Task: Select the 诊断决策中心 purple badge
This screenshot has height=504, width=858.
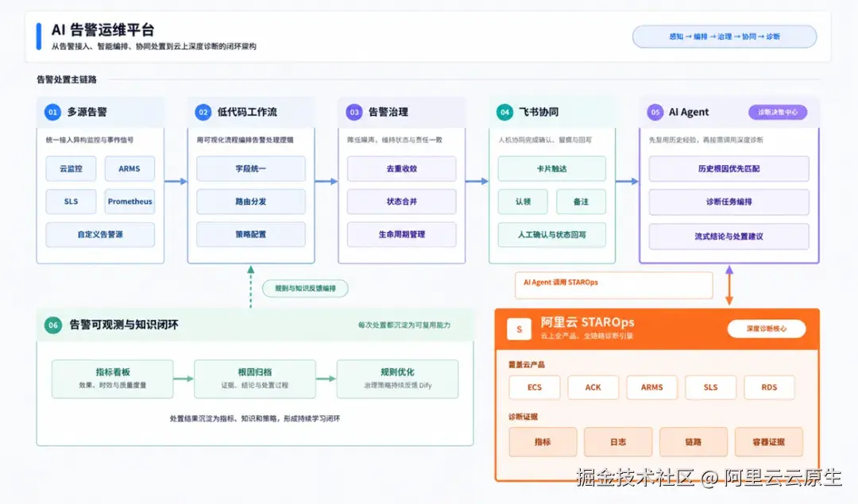Action: (x=778, y=112)
